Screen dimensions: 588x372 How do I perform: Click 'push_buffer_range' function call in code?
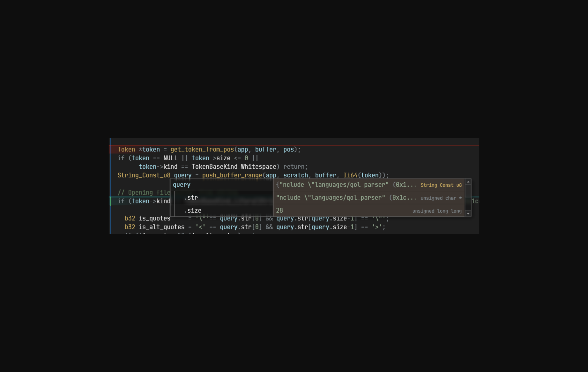pos(232,175)
